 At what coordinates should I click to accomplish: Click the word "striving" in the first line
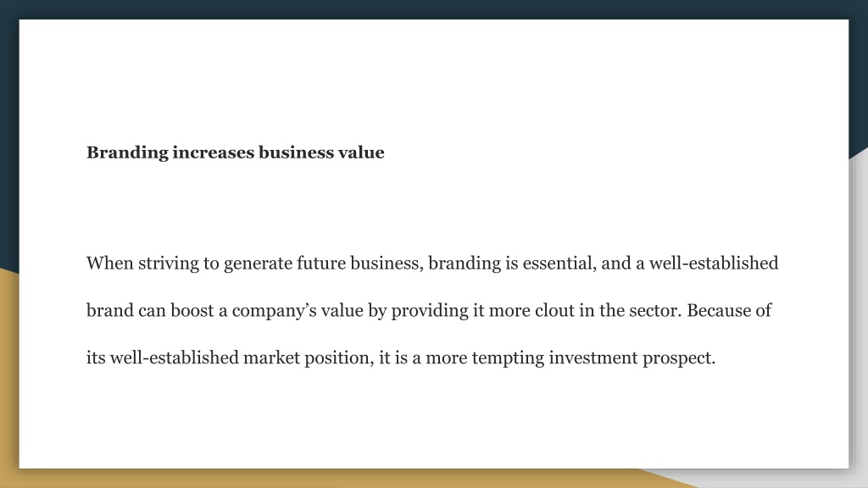169,264
